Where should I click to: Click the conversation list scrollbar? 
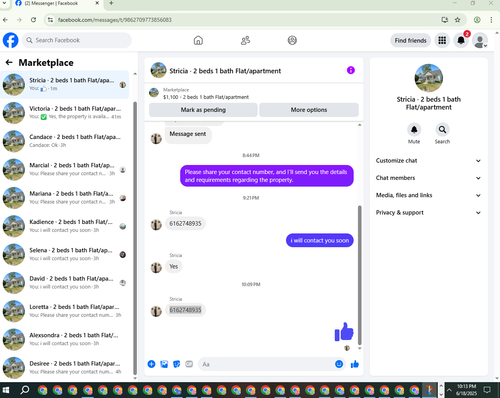[135, 238]
